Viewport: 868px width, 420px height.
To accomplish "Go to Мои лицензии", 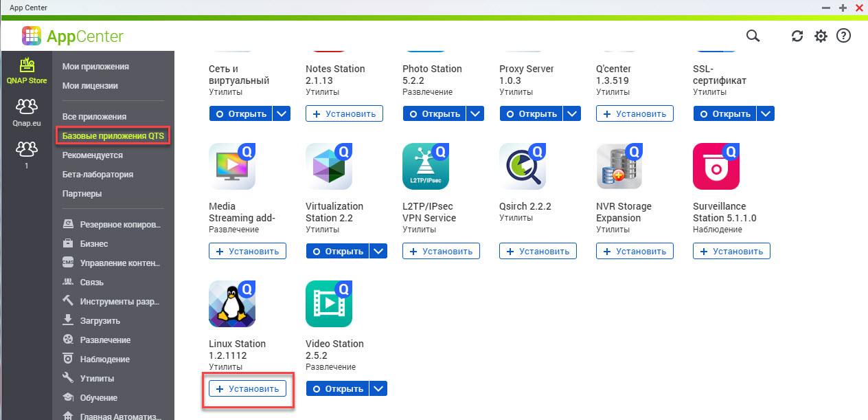I will tap(90, 86).
